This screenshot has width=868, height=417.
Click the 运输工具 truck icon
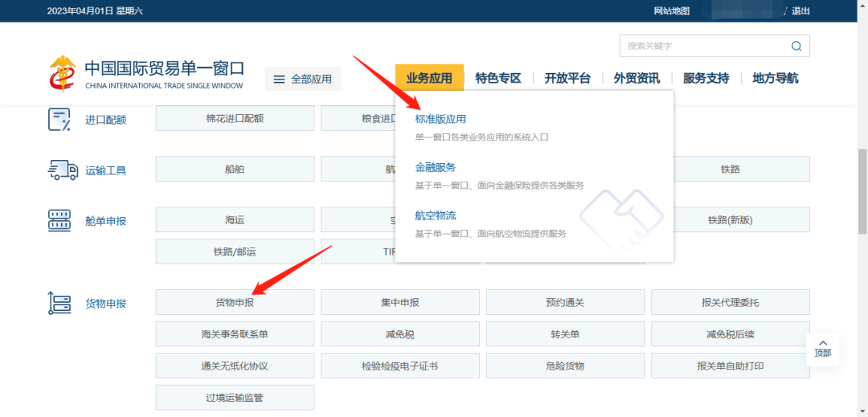click(62, 170)
